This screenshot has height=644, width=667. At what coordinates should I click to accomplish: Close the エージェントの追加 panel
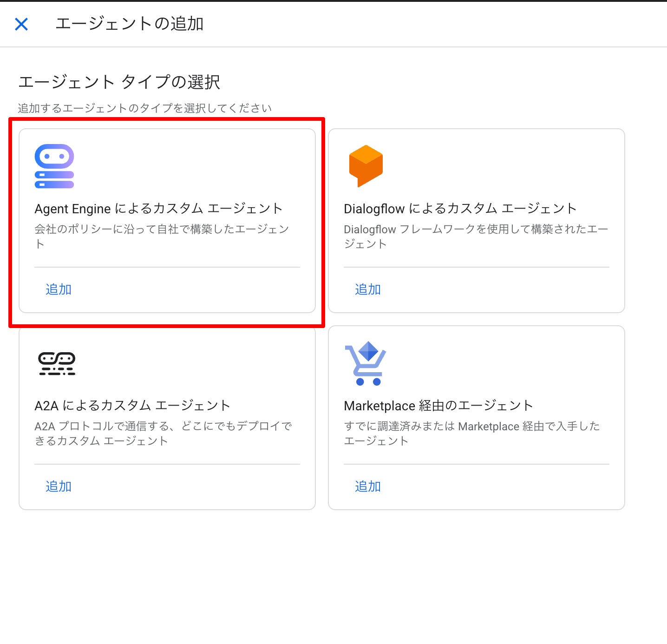coord(21,24)
